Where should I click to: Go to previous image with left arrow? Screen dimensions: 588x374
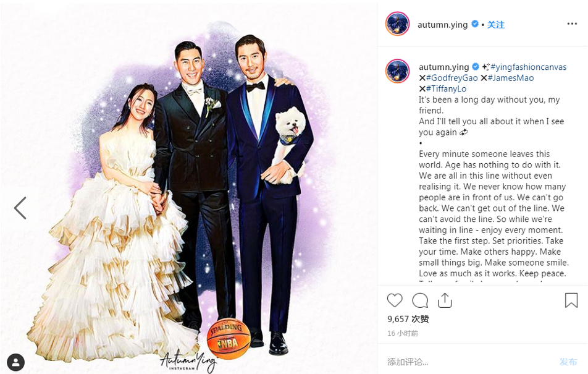20,208
